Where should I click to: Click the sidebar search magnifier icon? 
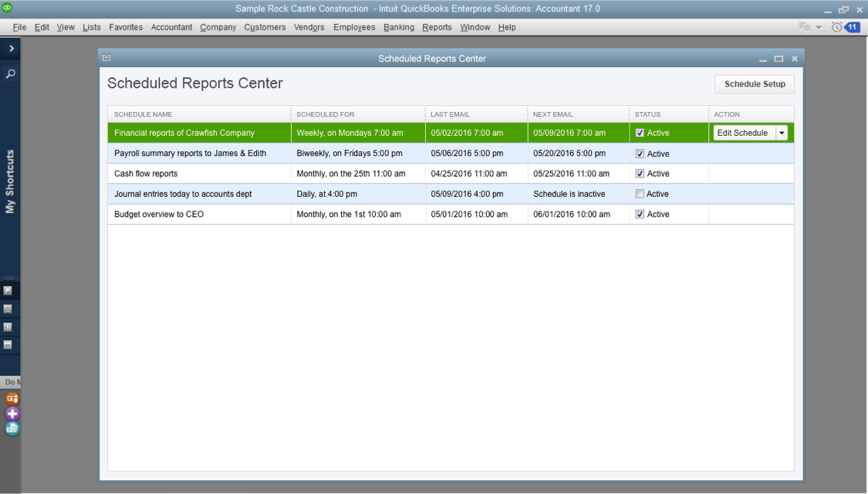point(11,74)
